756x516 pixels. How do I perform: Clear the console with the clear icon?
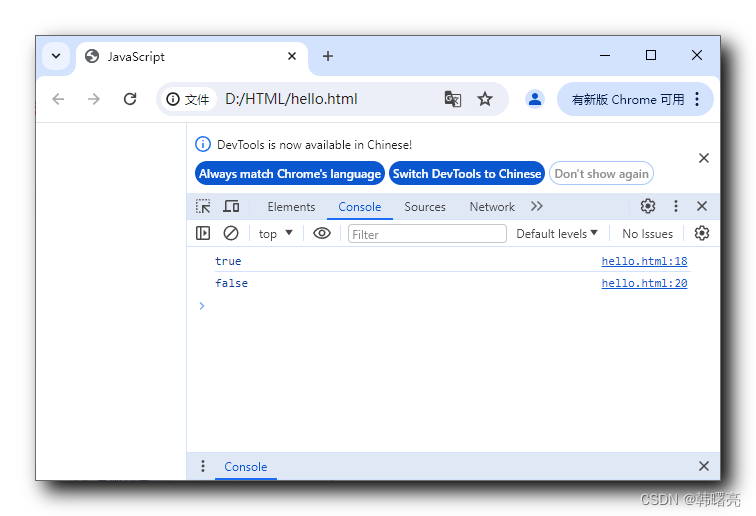tap(231, 233)
